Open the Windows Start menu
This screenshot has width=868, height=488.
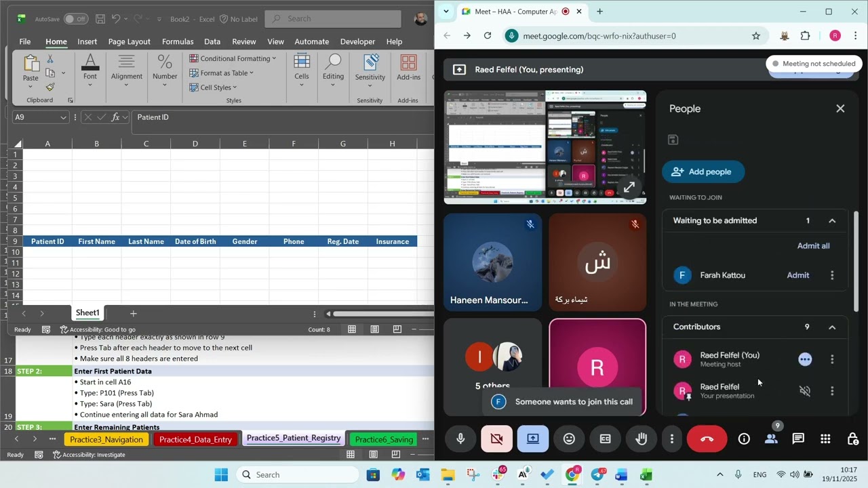click(222, 475)
